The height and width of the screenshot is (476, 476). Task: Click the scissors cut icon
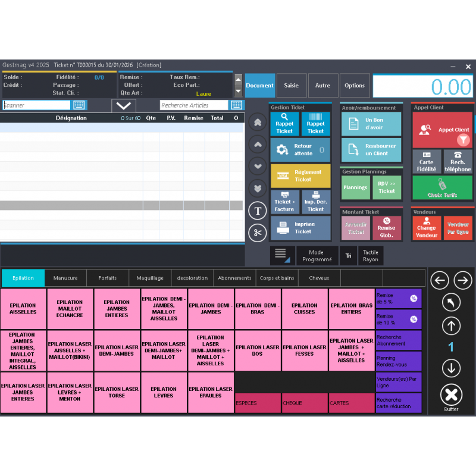click(257, 233)
